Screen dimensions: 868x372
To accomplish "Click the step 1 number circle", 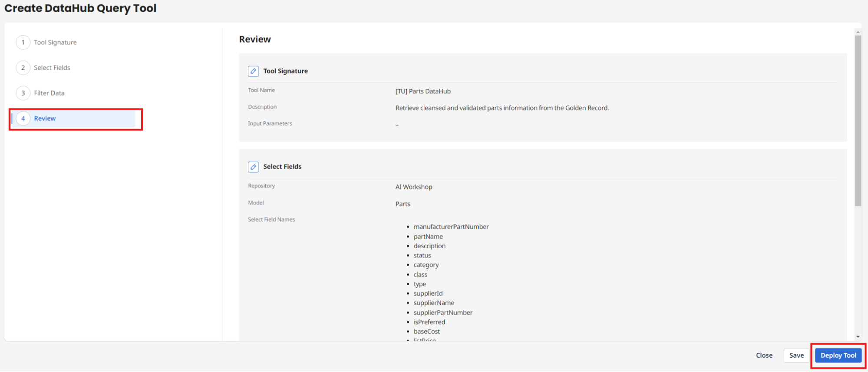I will 23,43.
